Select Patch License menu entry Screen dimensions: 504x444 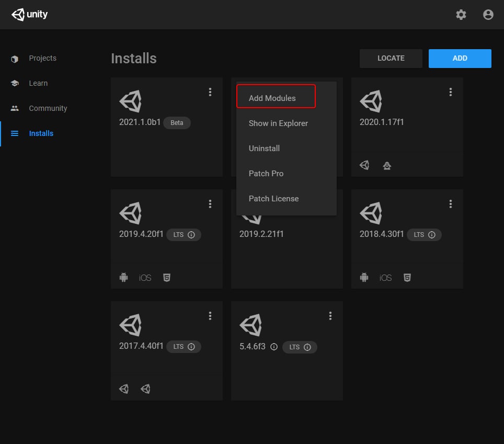286,199
